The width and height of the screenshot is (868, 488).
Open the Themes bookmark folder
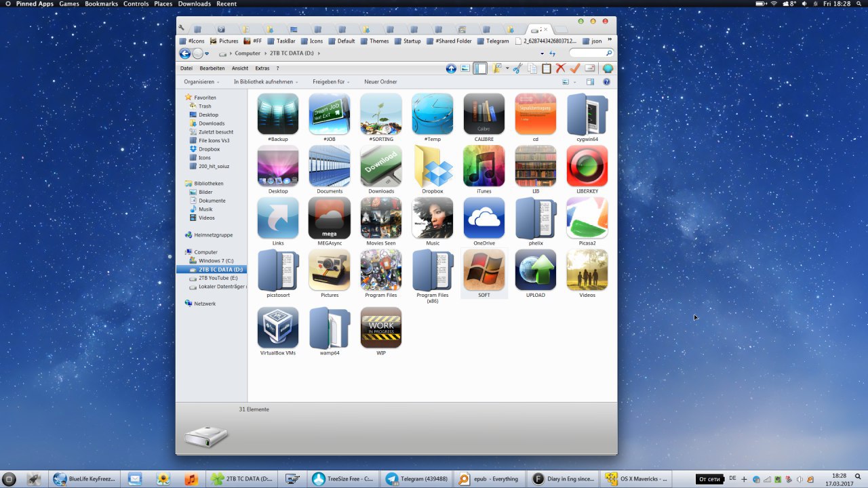pos(374,41)
